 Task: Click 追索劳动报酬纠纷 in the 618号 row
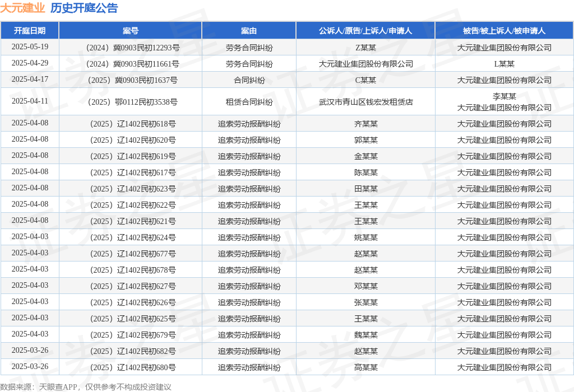(249, 124)
